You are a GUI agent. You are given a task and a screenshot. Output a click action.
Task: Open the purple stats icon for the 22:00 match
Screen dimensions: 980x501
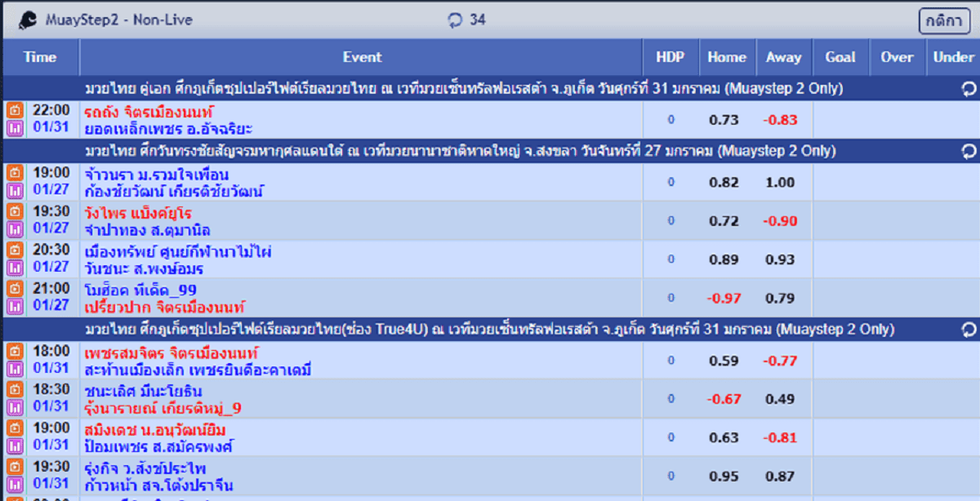(14, 128)
